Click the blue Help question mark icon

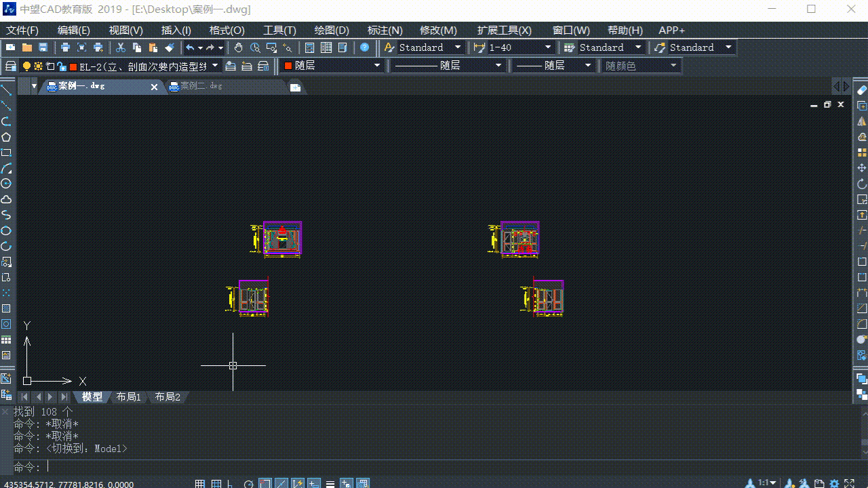coord(365,47)
